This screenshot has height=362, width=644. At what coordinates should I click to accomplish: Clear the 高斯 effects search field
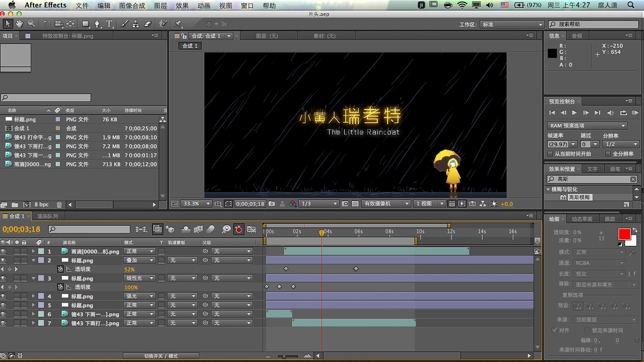tap(633, 179)
